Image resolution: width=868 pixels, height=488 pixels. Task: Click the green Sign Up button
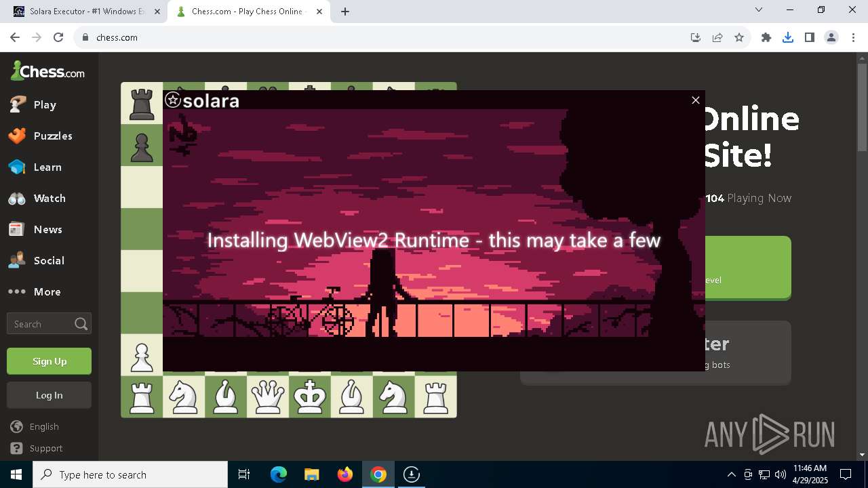click(49, 361)
